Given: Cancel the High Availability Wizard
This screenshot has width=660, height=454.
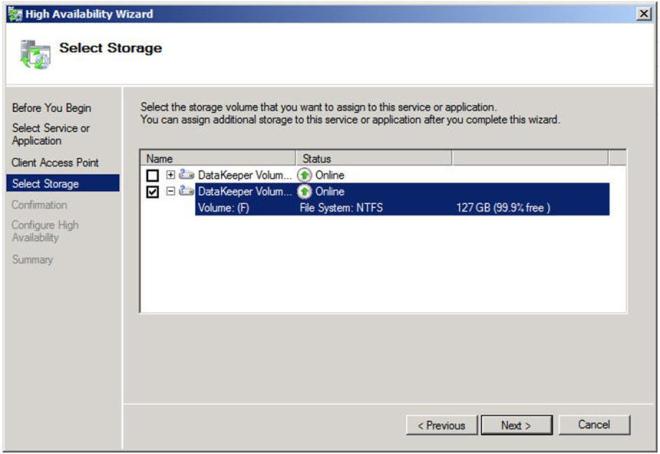Looking at the screenshot, I should click(593, 425).
